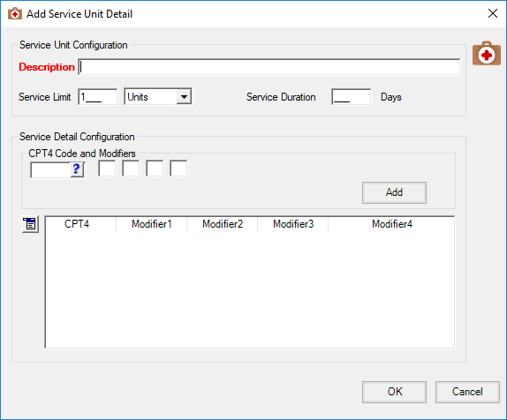Select the Units combo box text
This screenshot has height=420, width=507.
(151, 96)
